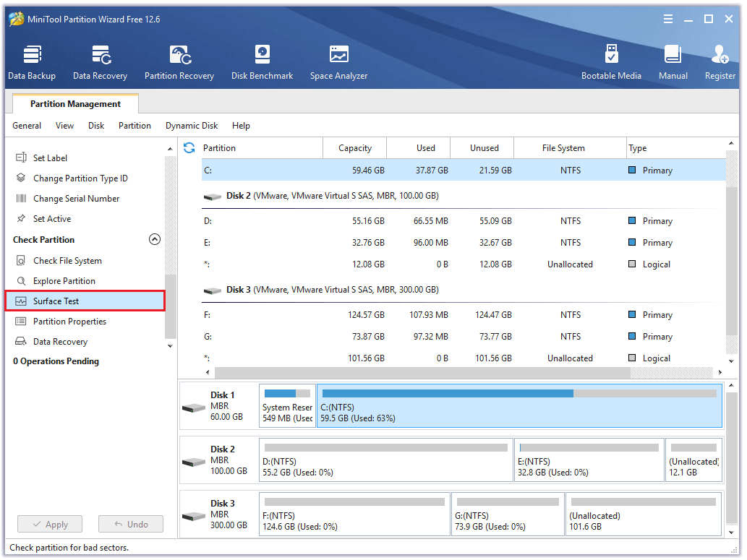
Task: Select Disk 3 header row in partition list
Action: tap(463, 290)
